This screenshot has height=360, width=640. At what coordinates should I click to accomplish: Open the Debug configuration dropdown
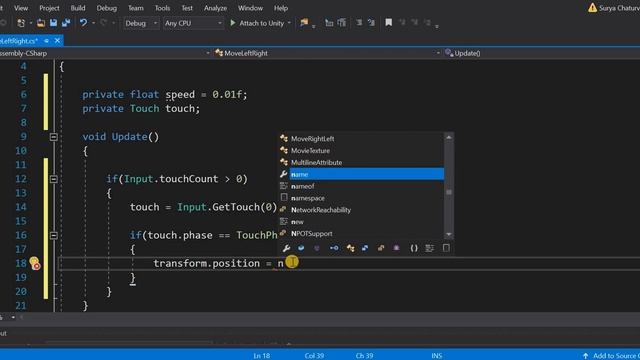(x=141, y=23)
